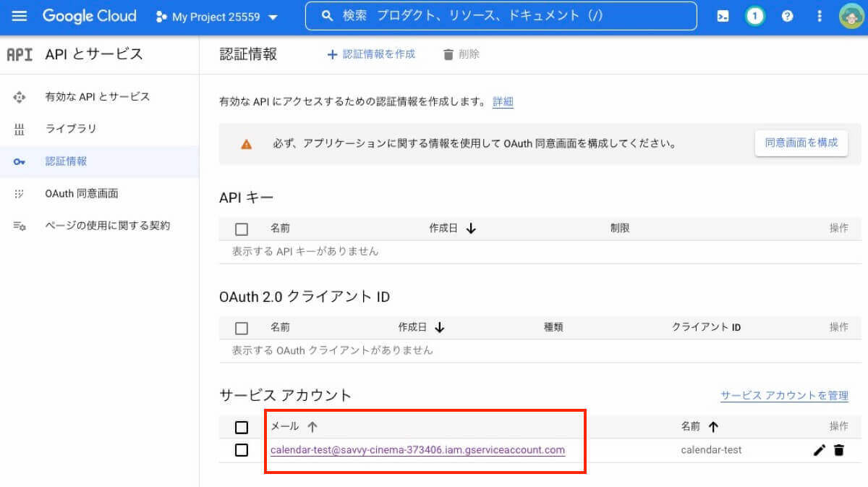Toggle the メール ascending sort arrow

[312, 426]
